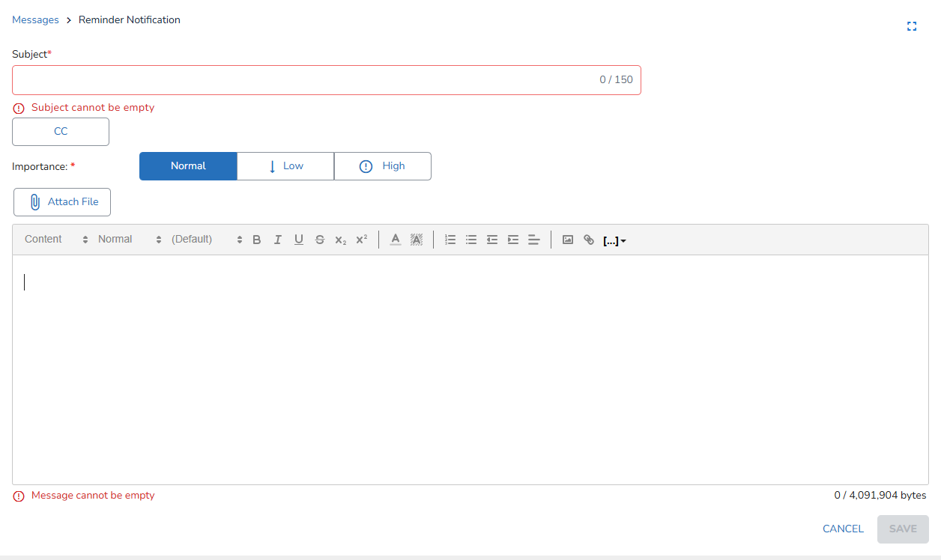
Task: Insert image into message body
Action: pos(568,240)
